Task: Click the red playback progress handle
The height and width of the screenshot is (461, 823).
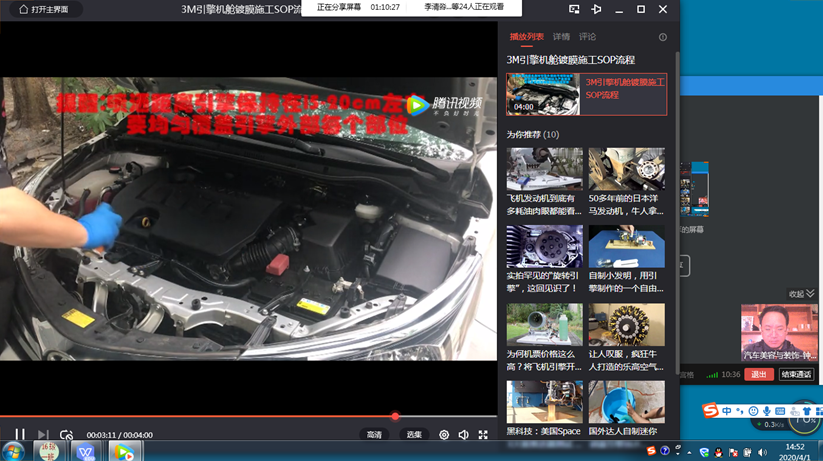Action: point(395,416)
